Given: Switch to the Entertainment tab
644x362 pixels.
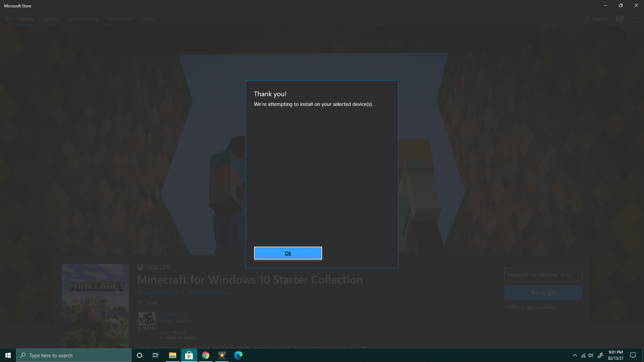Looking at the screenshot, I should [83, 19].
